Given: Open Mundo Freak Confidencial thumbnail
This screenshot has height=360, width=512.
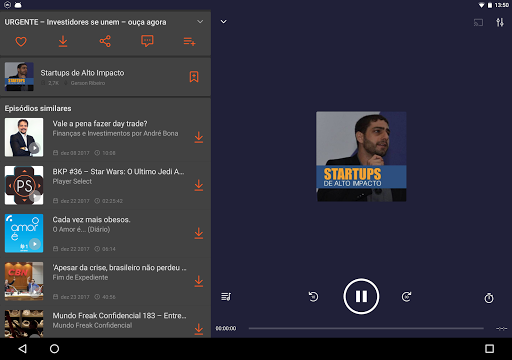Looking at the screenshot, I should [x=24, y=324].
